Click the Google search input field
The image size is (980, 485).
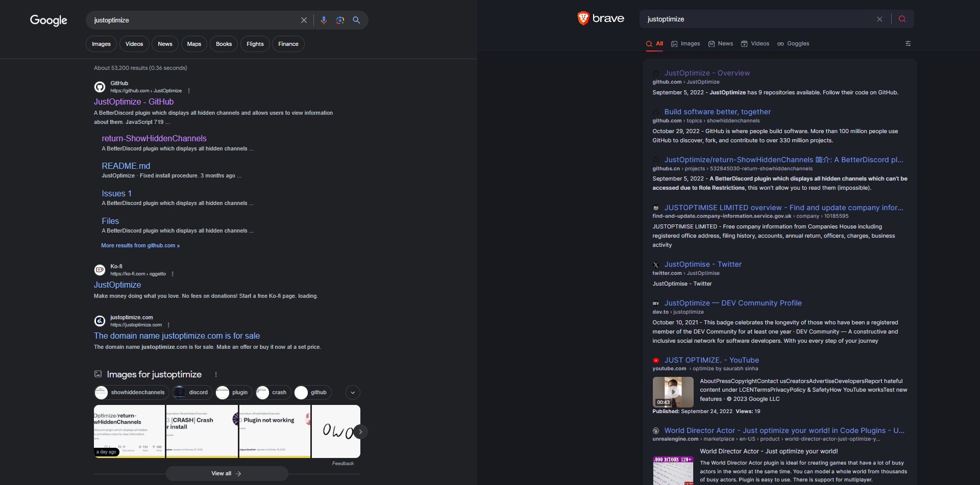[x=194, y=20]
